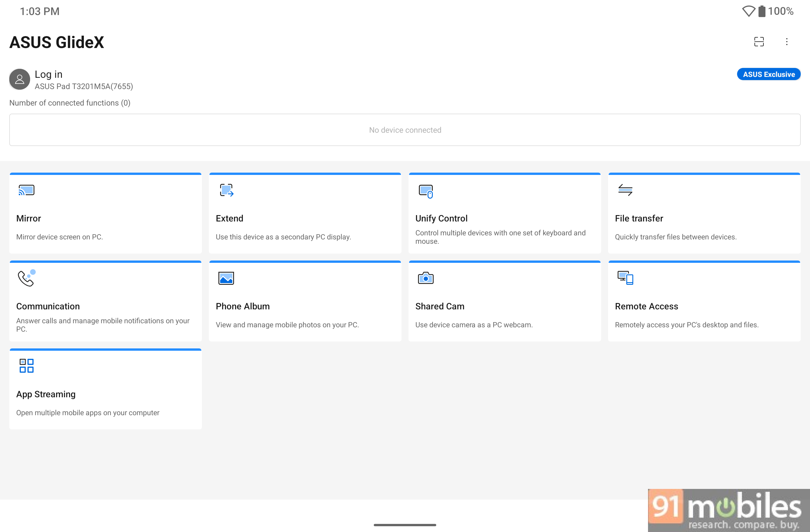The image size is (810, 532).
Task: Tap the Log in link
Action: pyautogui.click(x=49, y=74)
